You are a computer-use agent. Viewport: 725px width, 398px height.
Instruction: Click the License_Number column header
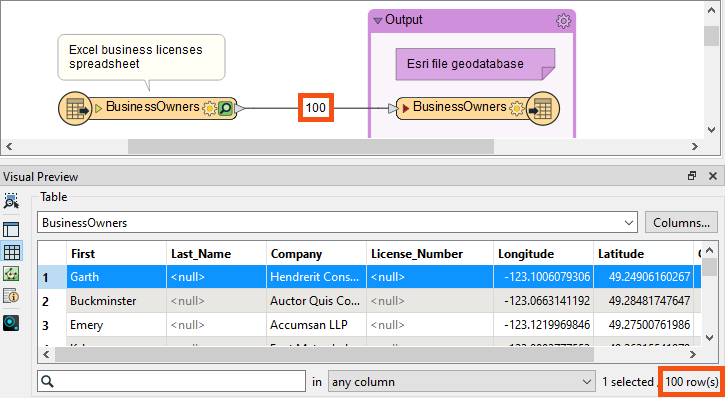[x=430, y=253]
